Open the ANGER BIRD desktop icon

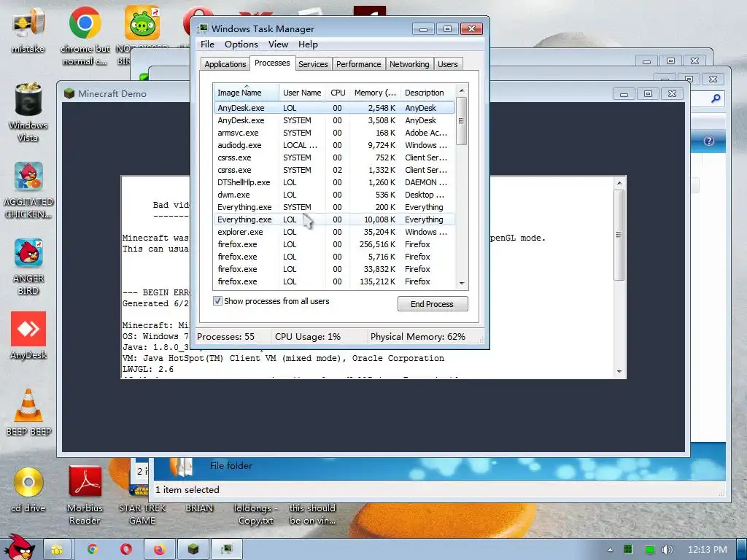(x=28, y=266)
